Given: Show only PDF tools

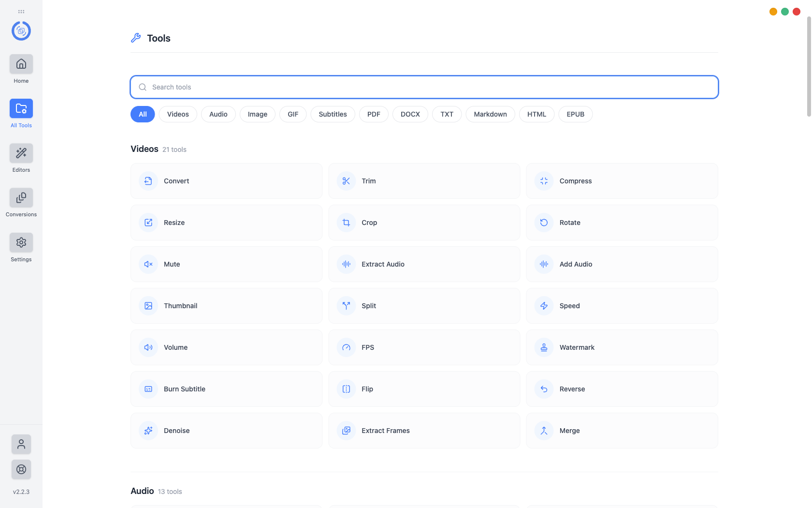Looking at the screenshot, I should pos(374,114).
